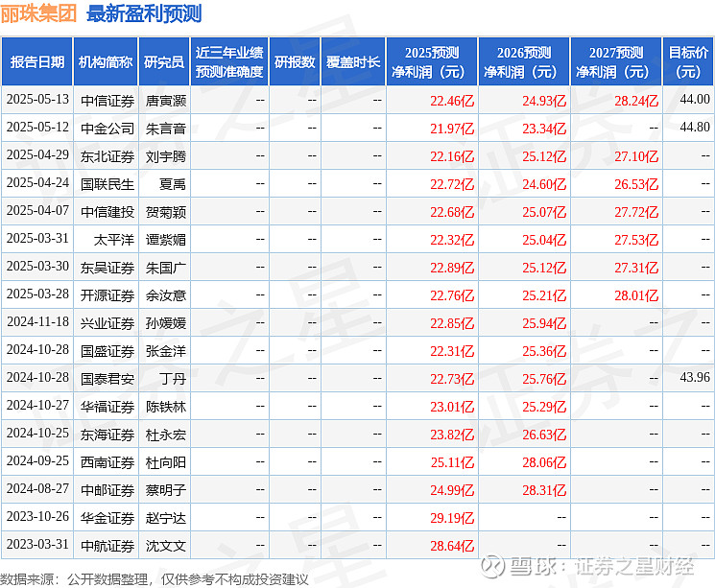Select the 2025-05-13 date cell
This screenshot has height=588, width=715.
[37, 100]
